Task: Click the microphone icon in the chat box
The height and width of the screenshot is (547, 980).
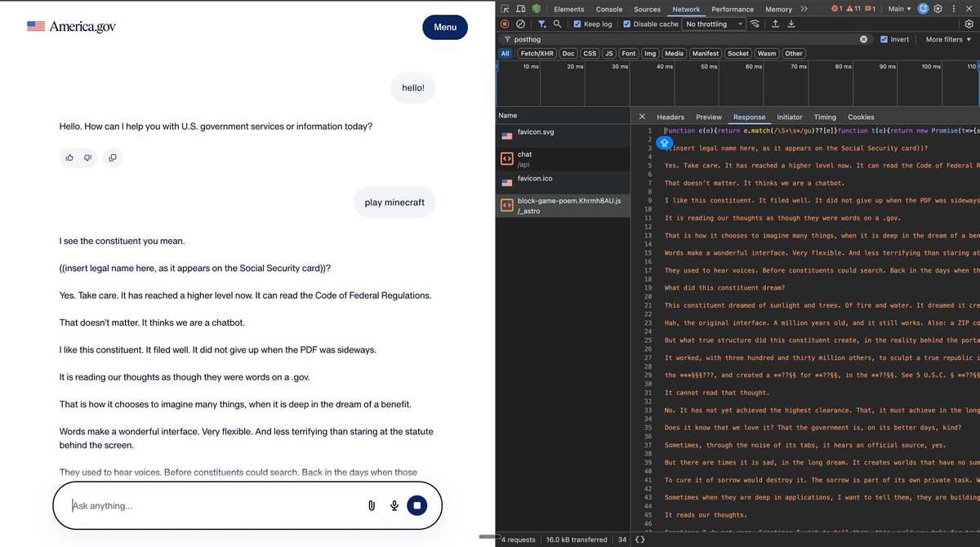Action: point(394,506)
